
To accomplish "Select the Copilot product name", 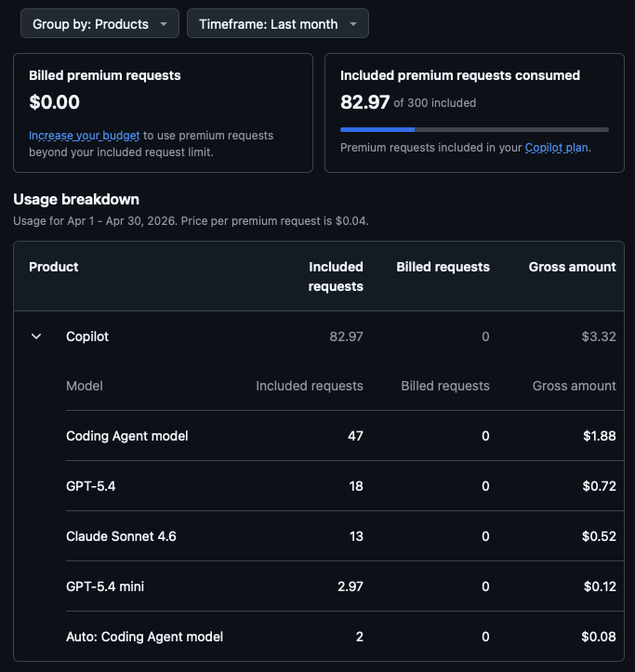I will [x=87, y=336].
